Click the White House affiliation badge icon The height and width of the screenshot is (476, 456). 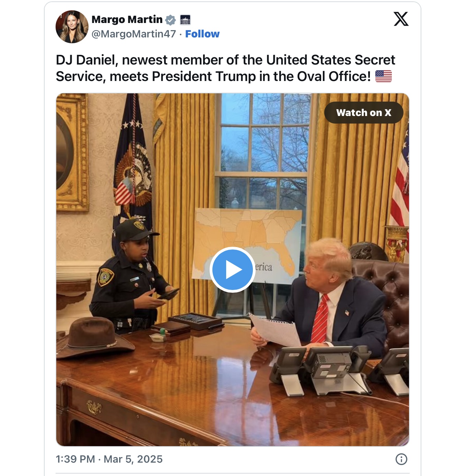185,20
